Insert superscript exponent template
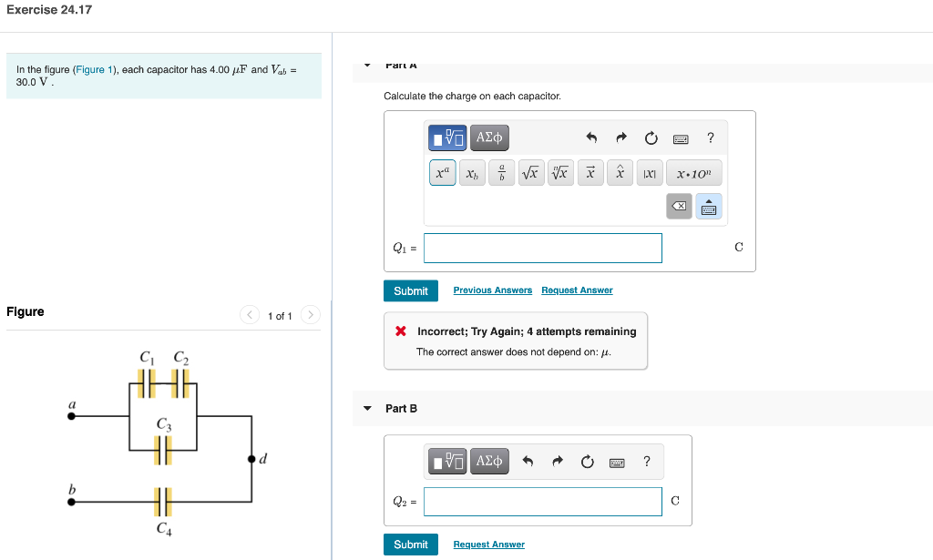 (x=443, y=173)
